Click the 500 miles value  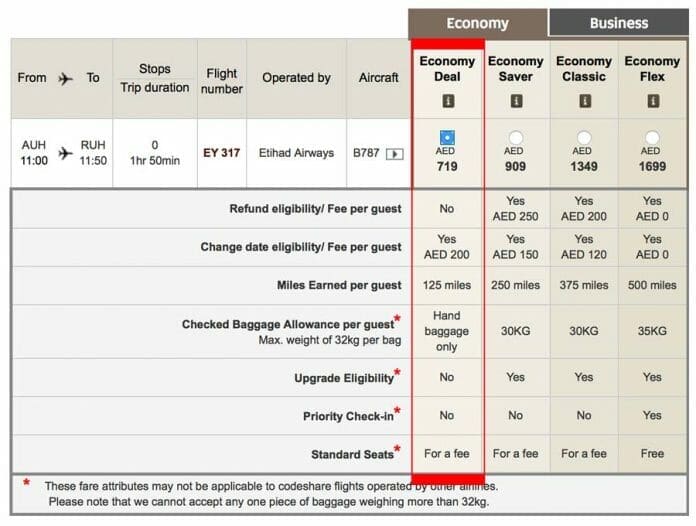(652, 285)
